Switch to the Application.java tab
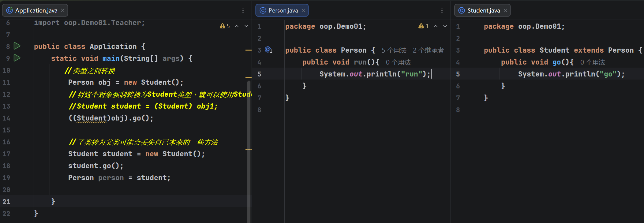 tap(35, 10)
